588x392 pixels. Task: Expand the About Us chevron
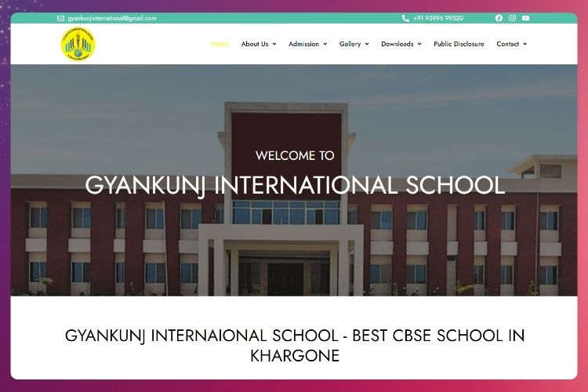(274, 44)
